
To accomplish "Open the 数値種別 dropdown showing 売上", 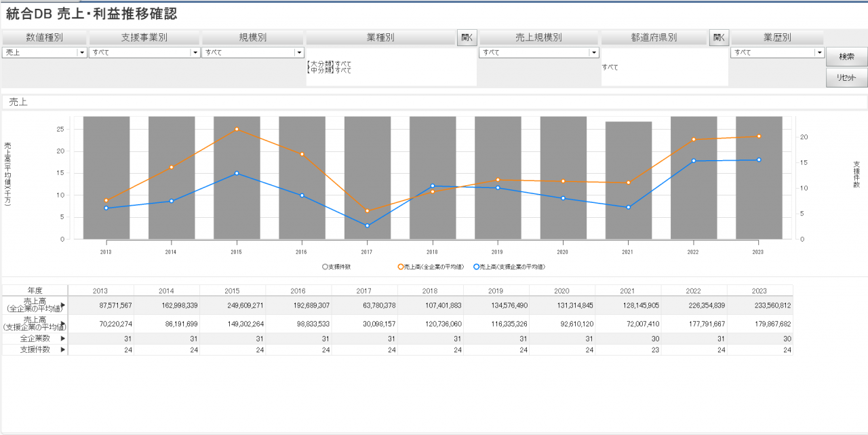I will (82, 52).
